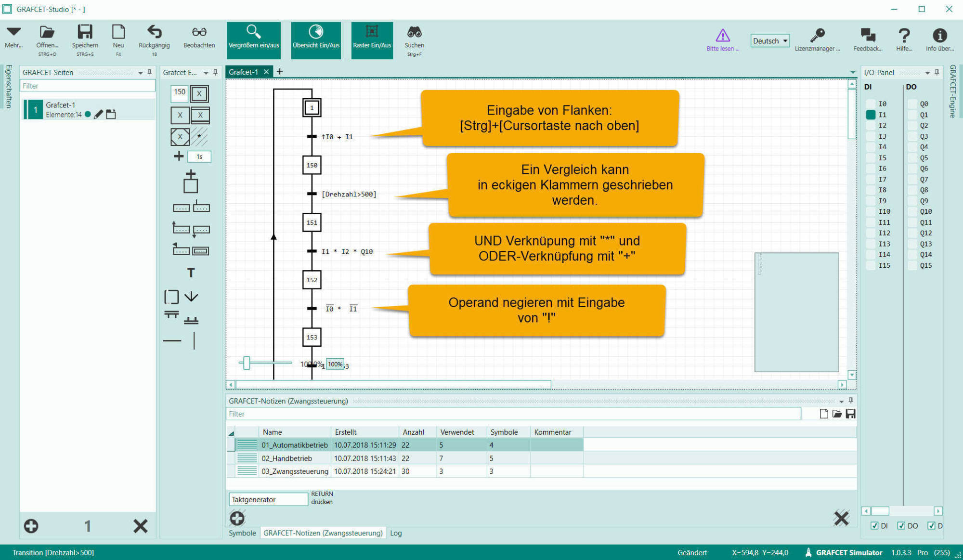Uncheck the DO checkbox
The height and width of the screenshot is (560, 963).
(901, 525)
